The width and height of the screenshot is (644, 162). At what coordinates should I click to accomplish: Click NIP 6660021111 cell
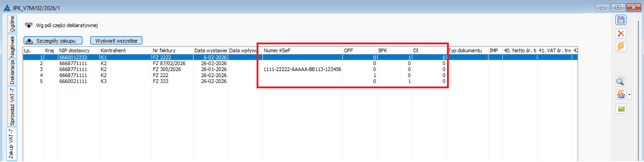click(73, 81)
